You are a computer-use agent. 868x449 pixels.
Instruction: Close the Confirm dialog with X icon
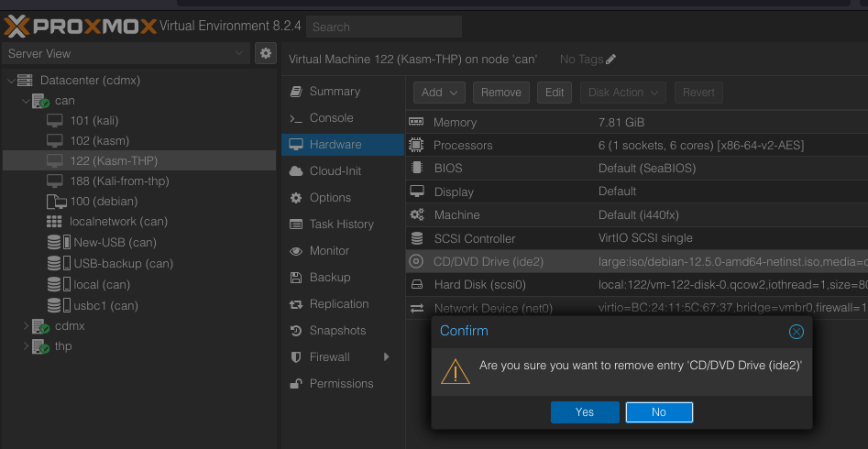click(797, 331)
